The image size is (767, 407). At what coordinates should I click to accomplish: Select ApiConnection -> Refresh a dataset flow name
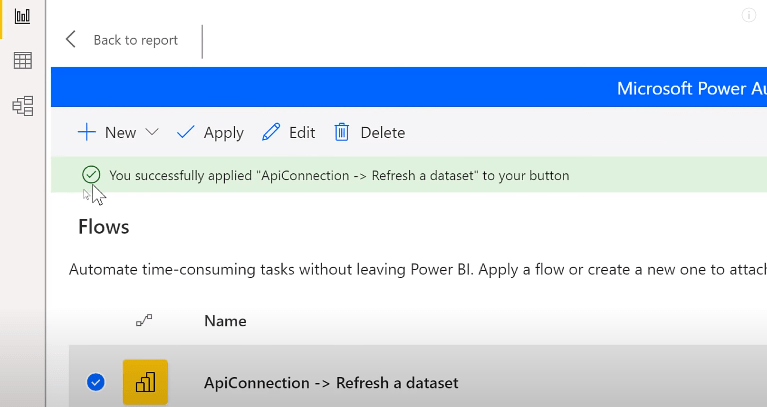[331, 383]
